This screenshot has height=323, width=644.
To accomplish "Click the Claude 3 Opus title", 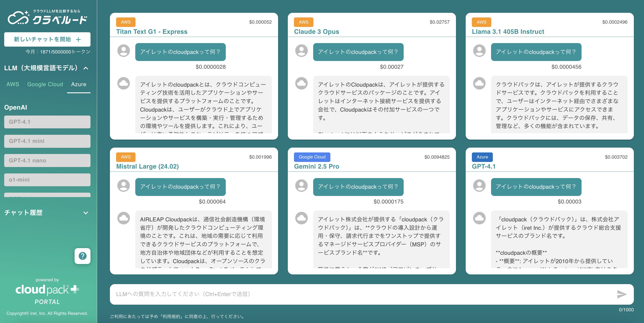I will coord(316,32).
